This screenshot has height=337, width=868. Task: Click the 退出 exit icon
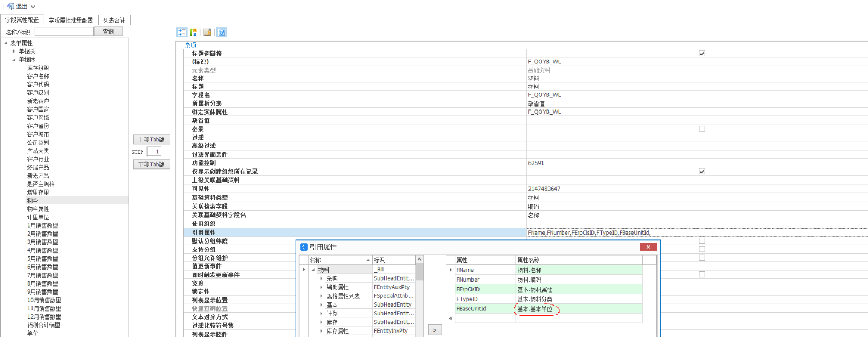tap(10, 7)
